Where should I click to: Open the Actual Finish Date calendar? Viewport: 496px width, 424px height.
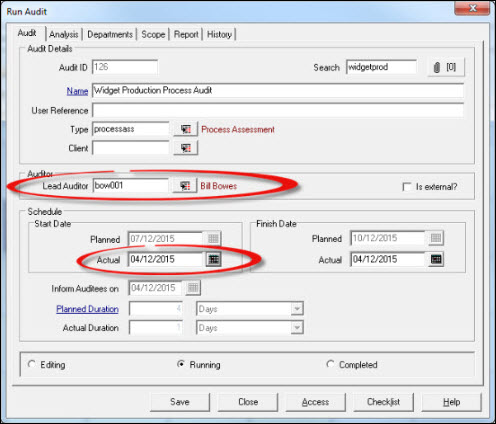436,259
